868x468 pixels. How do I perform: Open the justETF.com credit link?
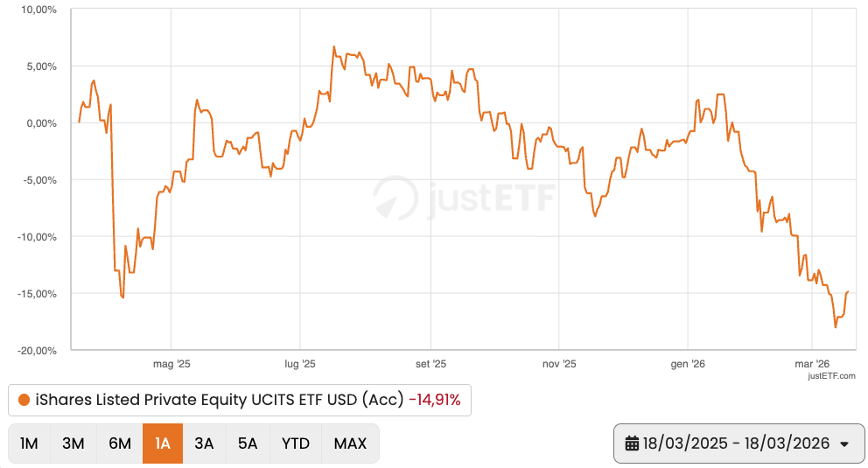[x=832, y=375]
